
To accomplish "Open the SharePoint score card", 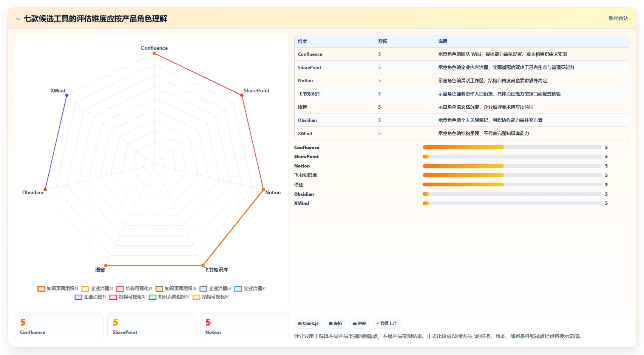I will pyautogui.click(x=152, y=326).
